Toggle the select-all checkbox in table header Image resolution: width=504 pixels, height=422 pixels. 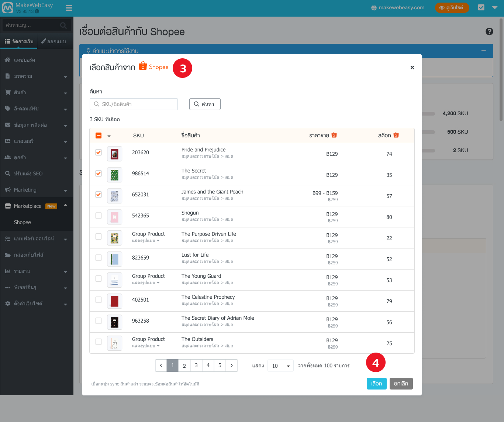tap(98, 135)
